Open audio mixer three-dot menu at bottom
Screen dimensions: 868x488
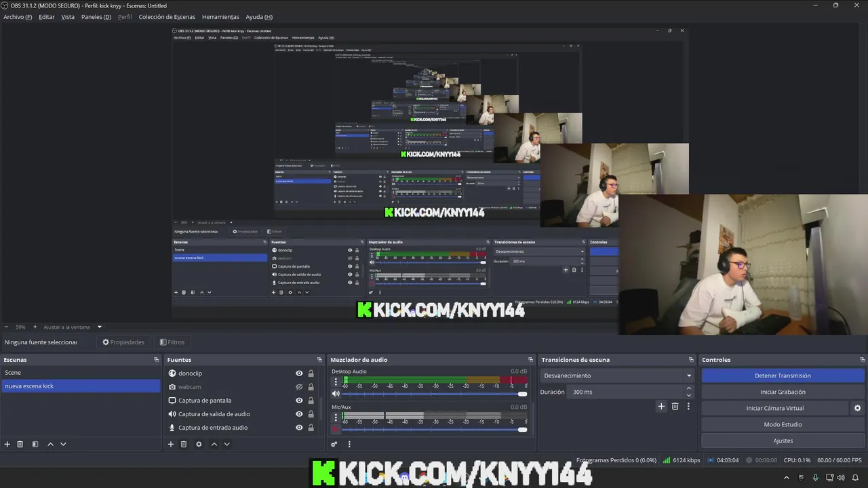[349, 444]
